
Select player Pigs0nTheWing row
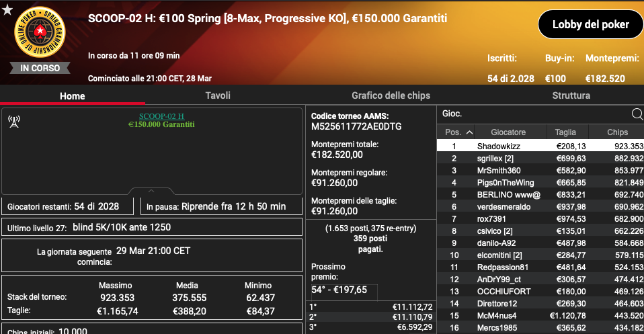(540, 182)
